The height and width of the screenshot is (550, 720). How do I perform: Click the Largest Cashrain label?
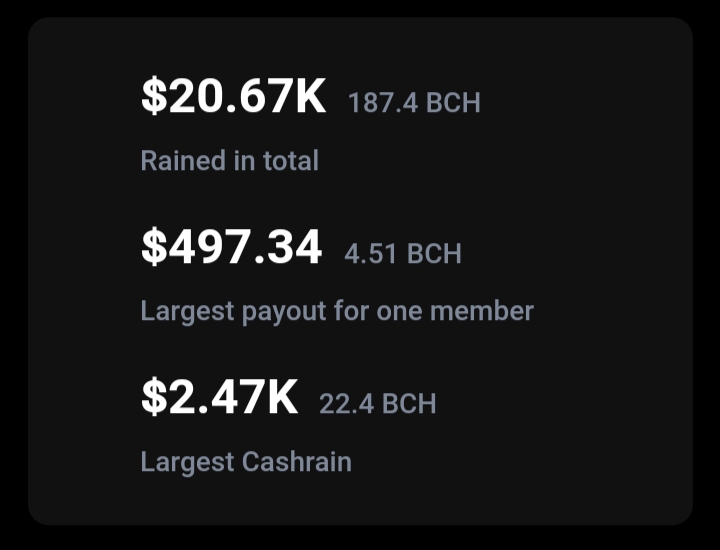pos(246,462)
